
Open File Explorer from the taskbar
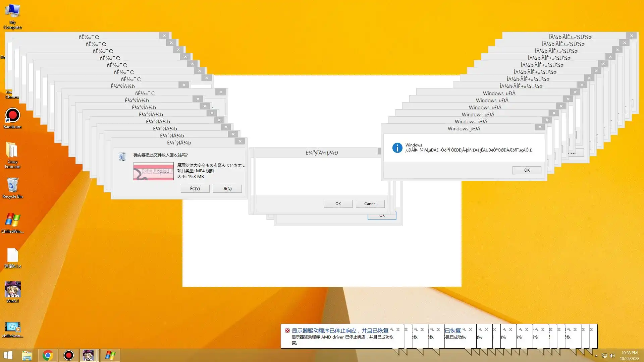27,355
